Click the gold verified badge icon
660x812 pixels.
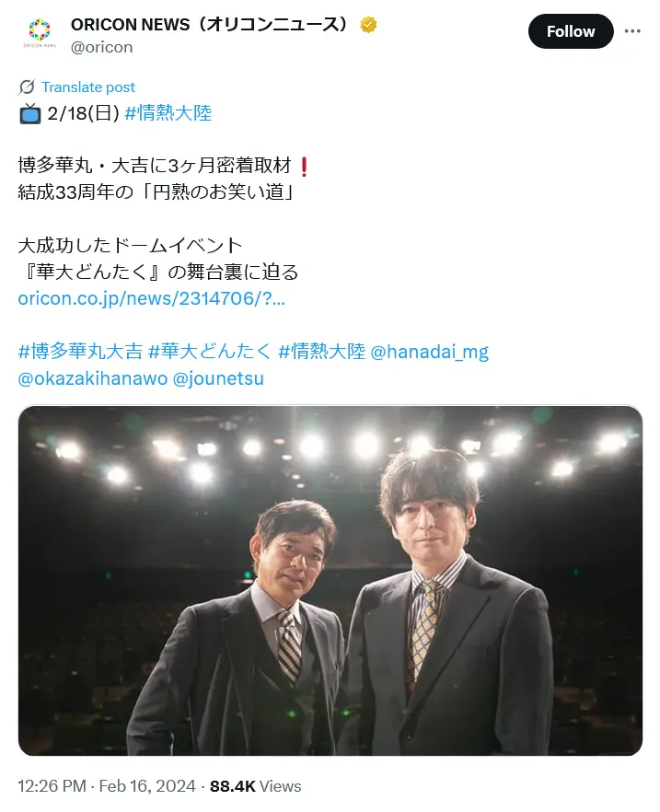(x=368, y=24)
